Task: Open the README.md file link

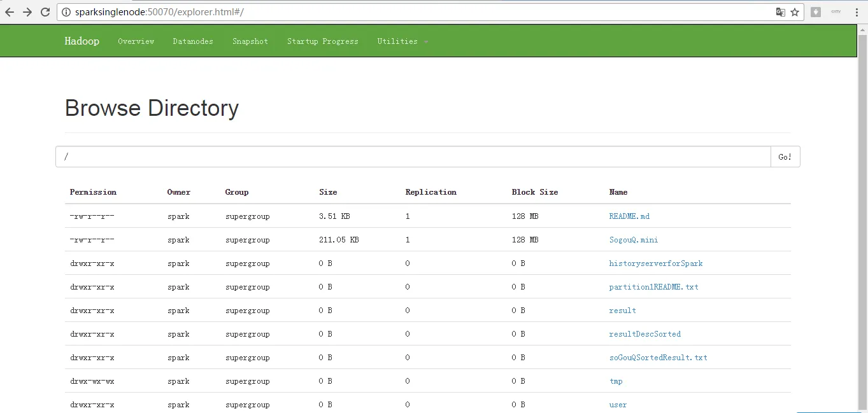Action: (629, 216)
